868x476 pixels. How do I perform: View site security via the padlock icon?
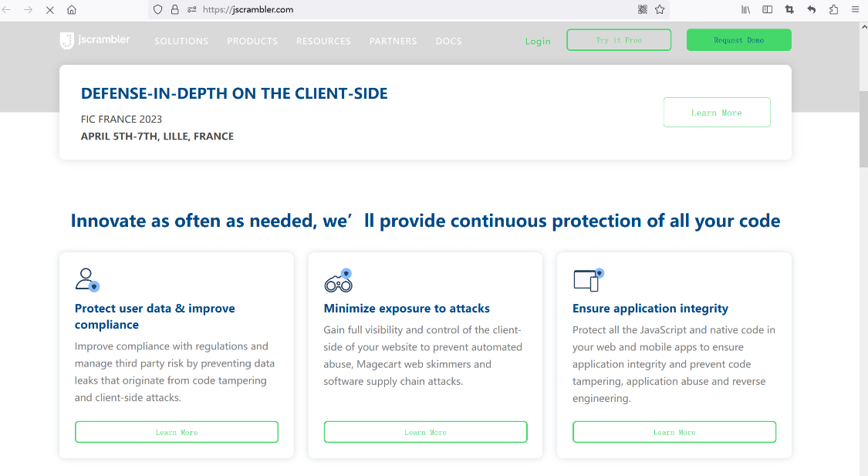[175, 9]
